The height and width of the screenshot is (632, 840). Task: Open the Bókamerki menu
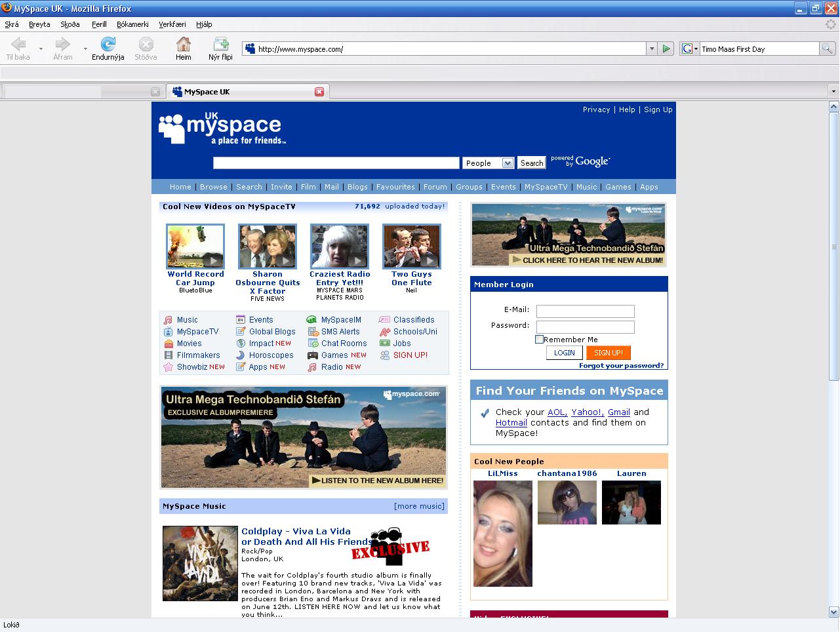132,24
